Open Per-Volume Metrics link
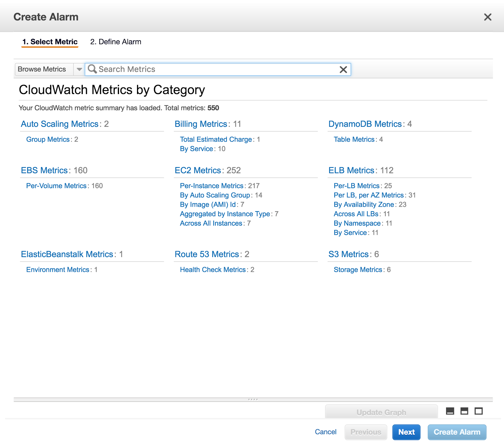Viewport: 504px width, 444px height. tap(56, 186)
